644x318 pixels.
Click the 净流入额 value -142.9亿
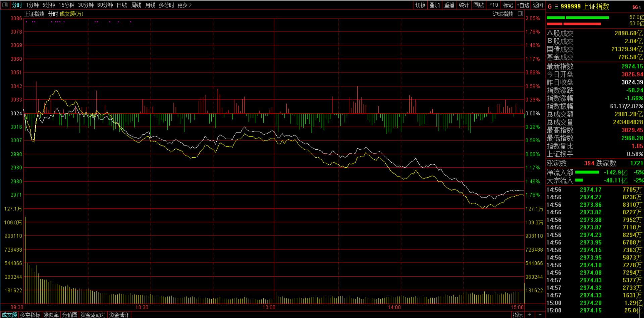pos(616,172)
